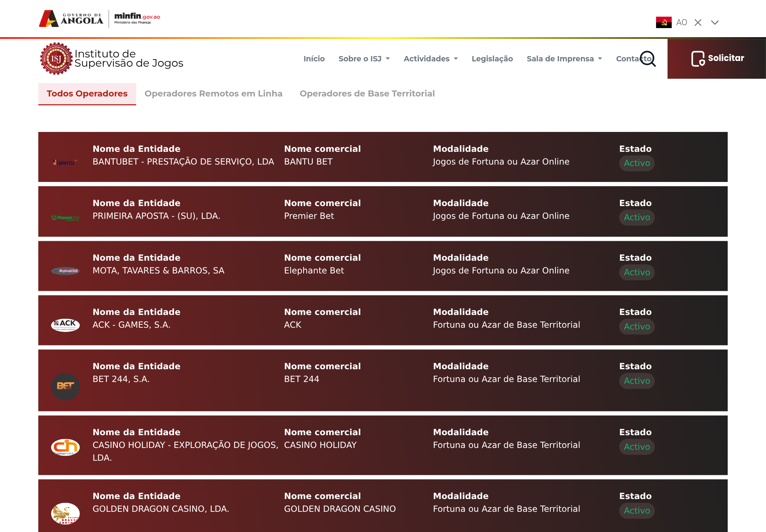This screenshot has width=766, height=532.
Task: Open the minfin.gov.ao Ministério das Finanças logo
Action: click(137, 18)
